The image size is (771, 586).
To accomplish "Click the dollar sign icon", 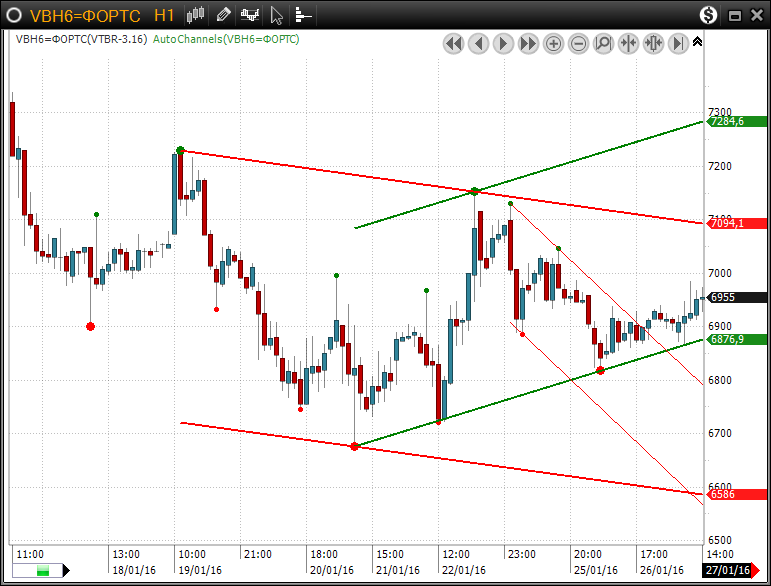I will [x=708, y=15].
